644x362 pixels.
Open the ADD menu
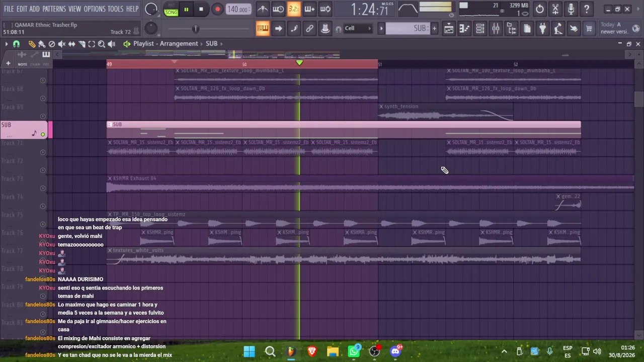point(34,9)
